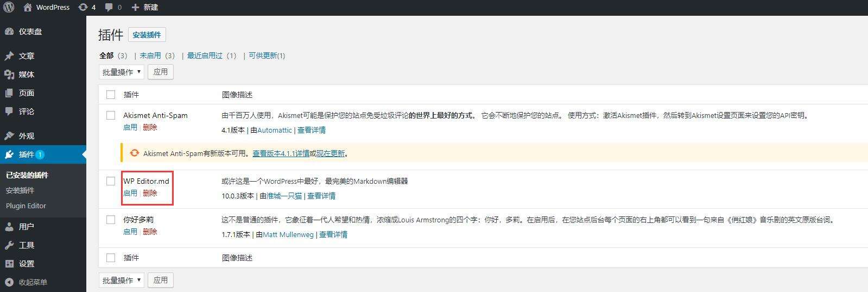Click the 现在更新 update now link
This screenshot has width=868, height=292.
point(331,153)
